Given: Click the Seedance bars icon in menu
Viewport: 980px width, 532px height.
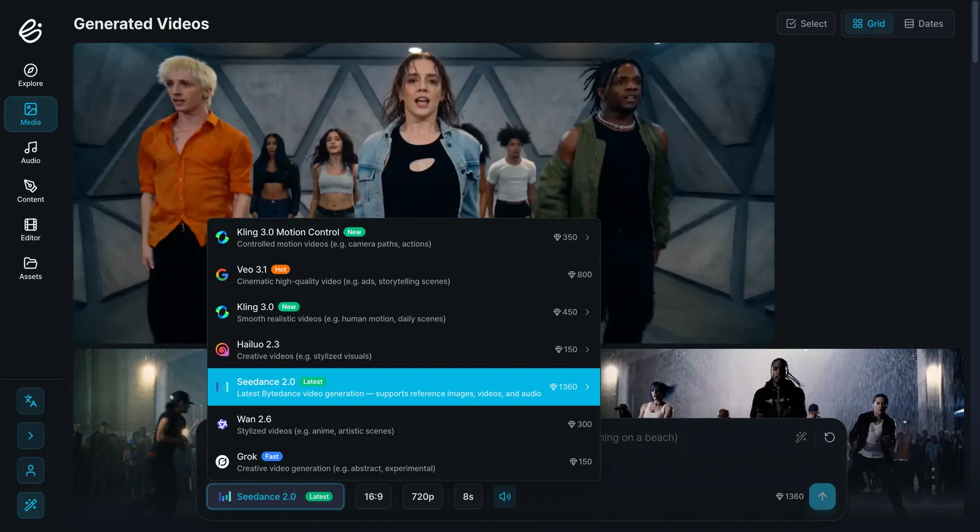Looking at the screenshot, I should [222, 387].
